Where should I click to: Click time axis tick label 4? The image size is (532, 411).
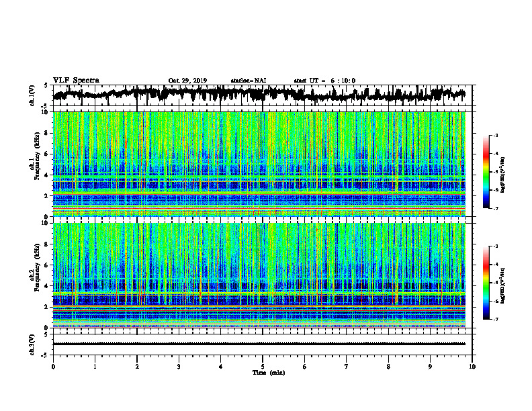point(220,367)
